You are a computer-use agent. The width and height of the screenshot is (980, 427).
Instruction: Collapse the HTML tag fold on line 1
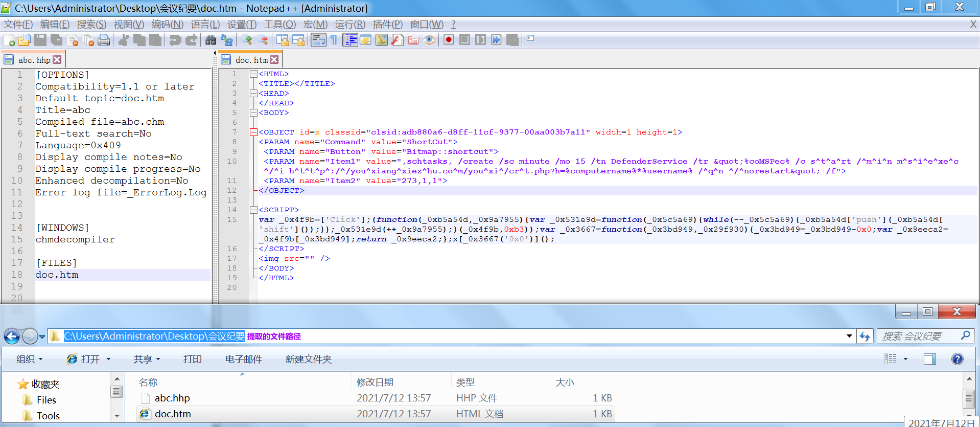[x=253, y=74]
